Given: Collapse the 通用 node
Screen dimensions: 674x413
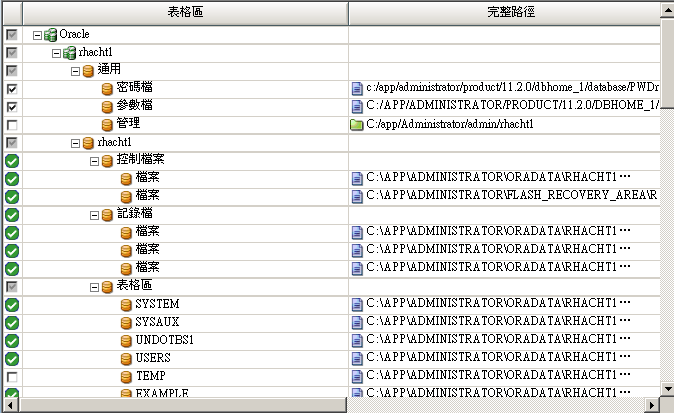Looking at the screenshot, I should click(x=75, y=71).
